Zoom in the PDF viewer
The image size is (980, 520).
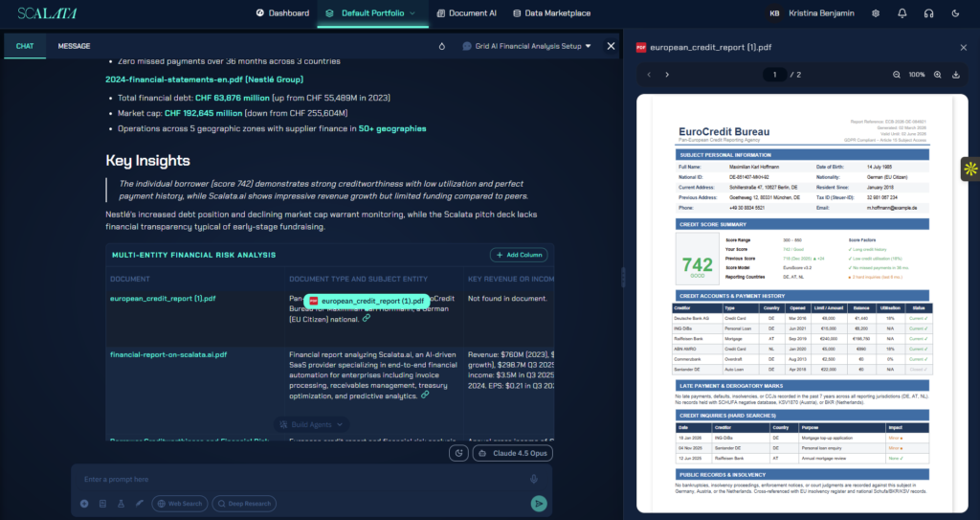[x=938, y=75]
